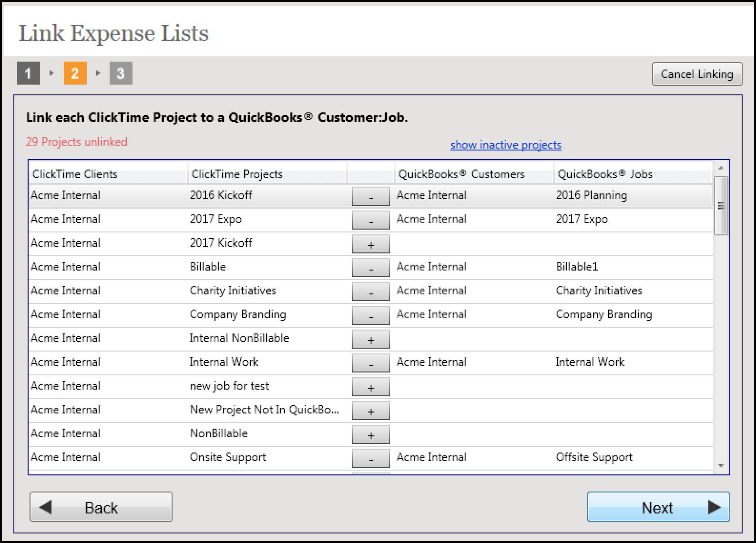Click plus for New Project Not In QuickBooks

click(370, 411)
